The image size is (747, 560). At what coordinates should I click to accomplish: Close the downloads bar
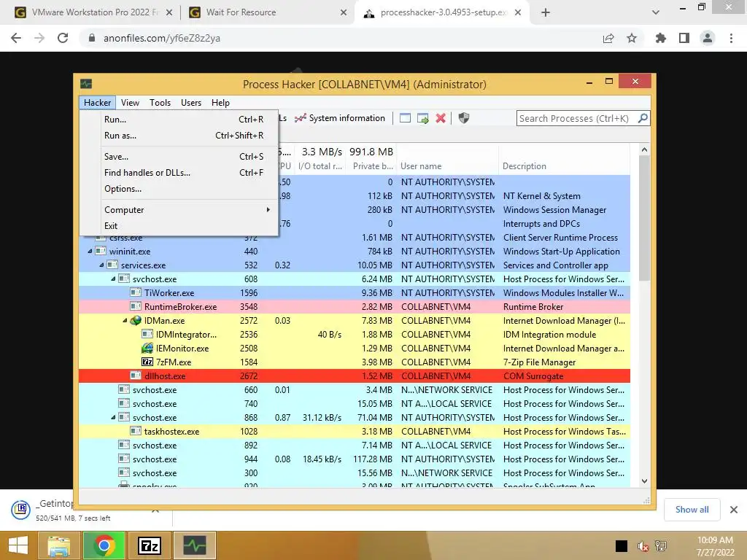tap(734, 510)
